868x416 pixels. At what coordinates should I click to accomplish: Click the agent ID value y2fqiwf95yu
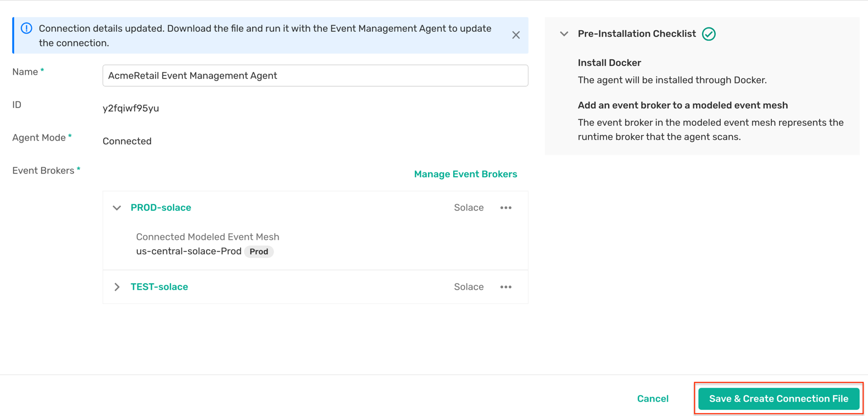131,109
